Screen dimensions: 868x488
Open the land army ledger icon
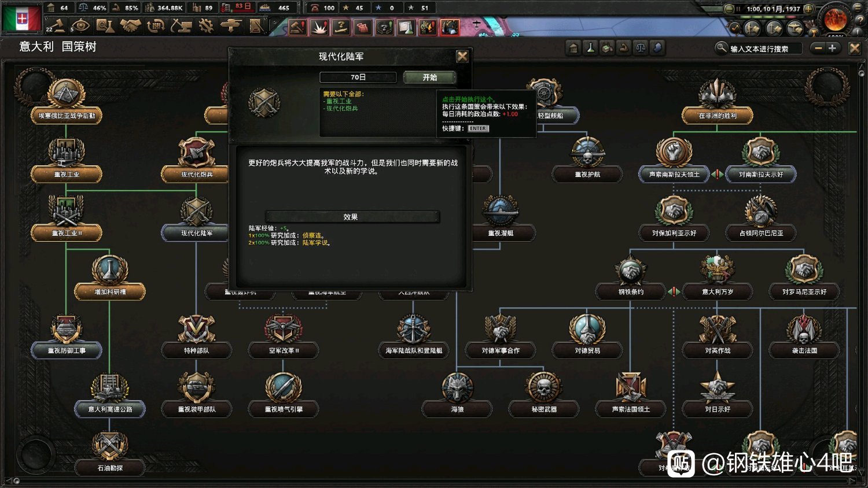point(752,28)
